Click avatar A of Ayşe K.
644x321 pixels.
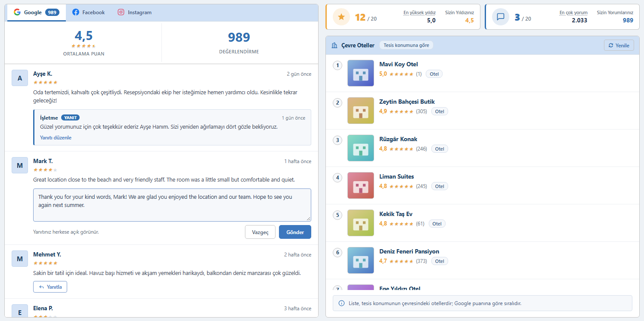point(20,78)
